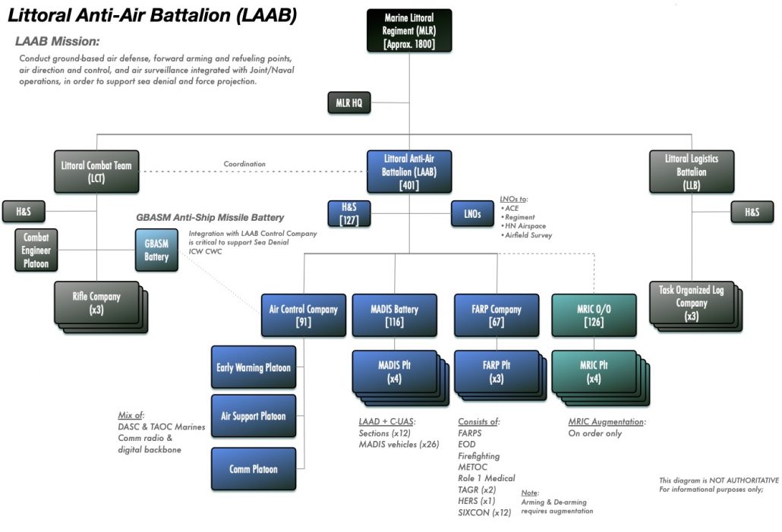Click the Early Warning Platoon box
Image resolution: width=782 pixels, height=532 pixels.
(x=253, y=368)
